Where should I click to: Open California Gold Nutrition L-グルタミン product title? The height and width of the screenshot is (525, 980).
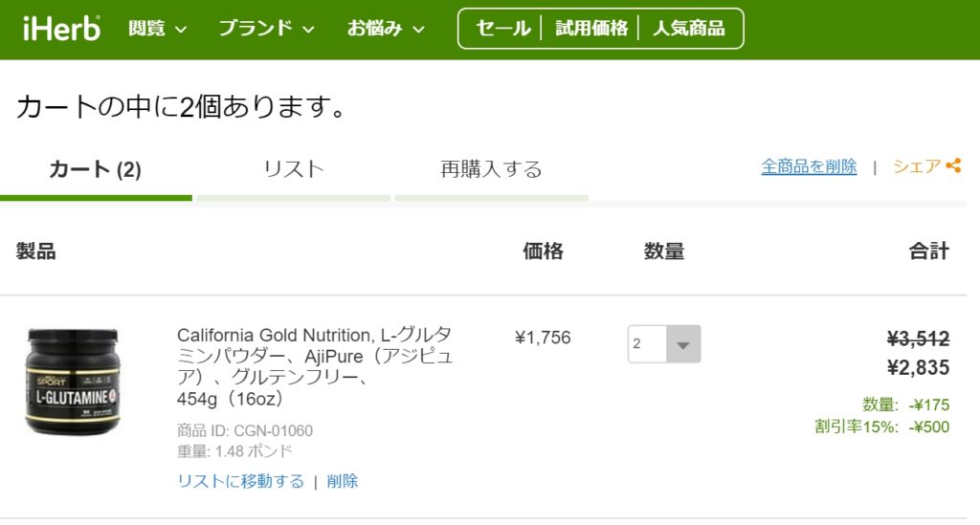315,366
